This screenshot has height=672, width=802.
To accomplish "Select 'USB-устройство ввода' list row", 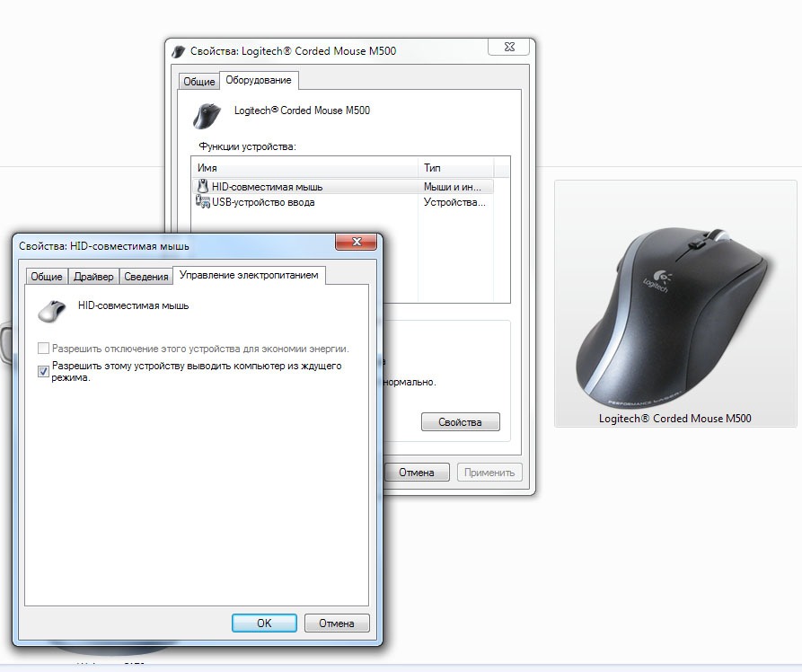I will (343, 201).
